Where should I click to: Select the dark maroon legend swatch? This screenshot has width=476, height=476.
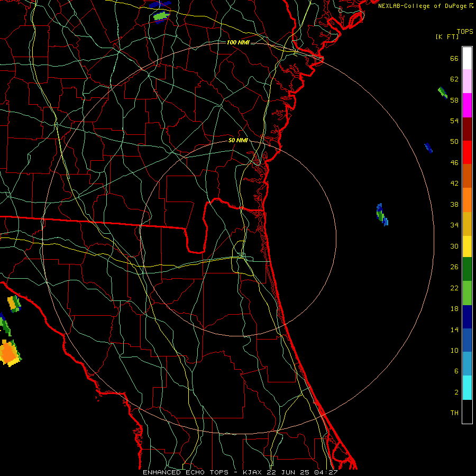point(467,129)
